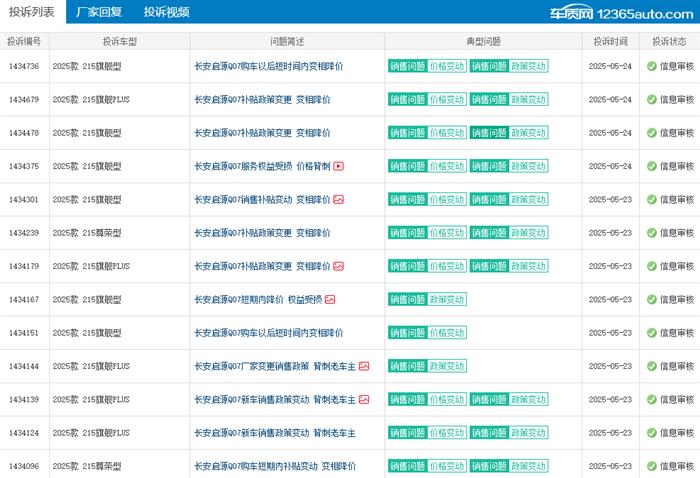Click 价格变动 tag in row 1434736
The height and width of the screenshot is (478, 700).
447,66
